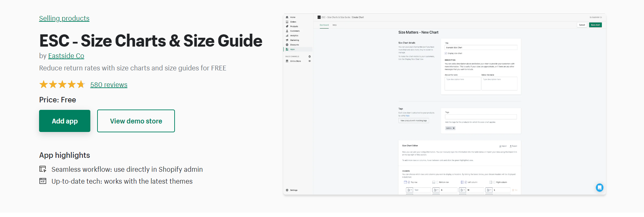
Task: Open the blue chat widget bubble
Action: point(600,187)
